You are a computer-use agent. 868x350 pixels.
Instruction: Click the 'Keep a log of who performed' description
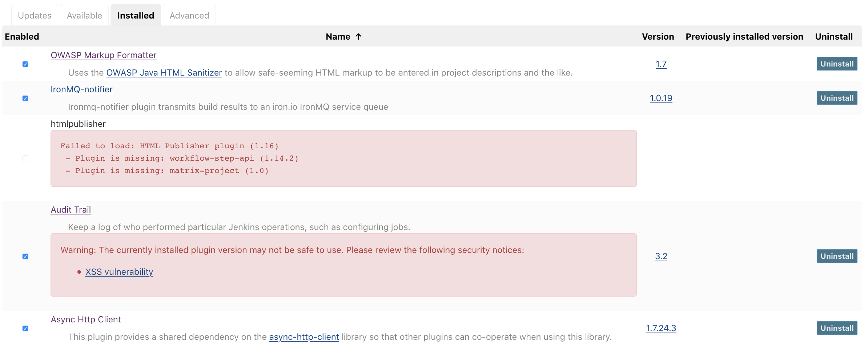(239, 227)
